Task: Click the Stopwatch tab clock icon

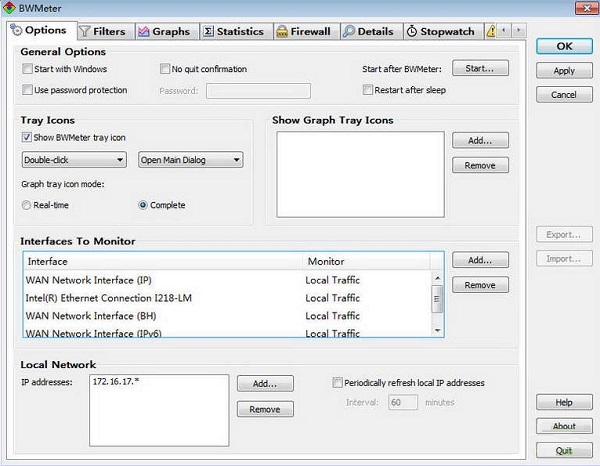Action: pos(411,32)
